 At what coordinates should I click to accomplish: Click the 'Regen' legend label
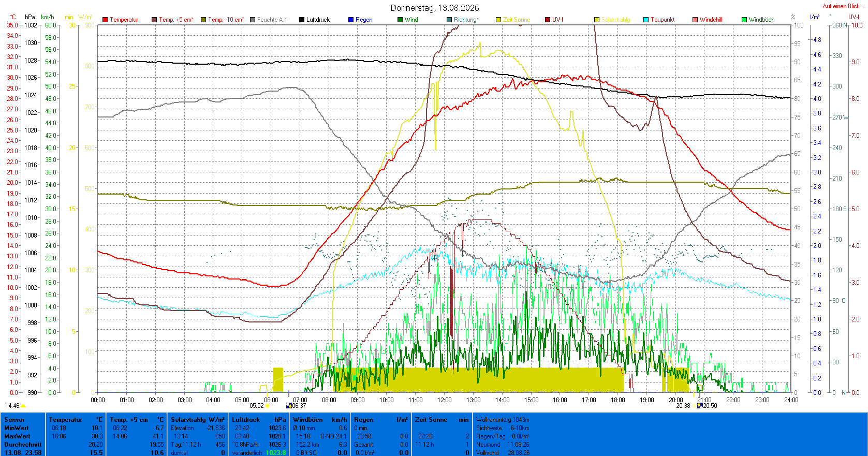coord(364,20)
